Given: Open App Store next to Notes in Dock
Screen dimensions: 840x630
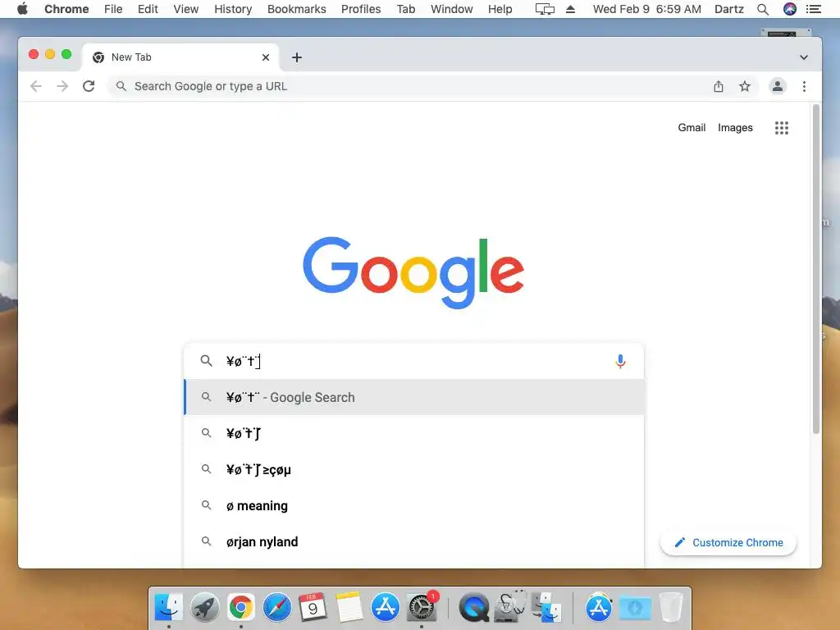Looking at the screenshot, I should coord(386,608).
